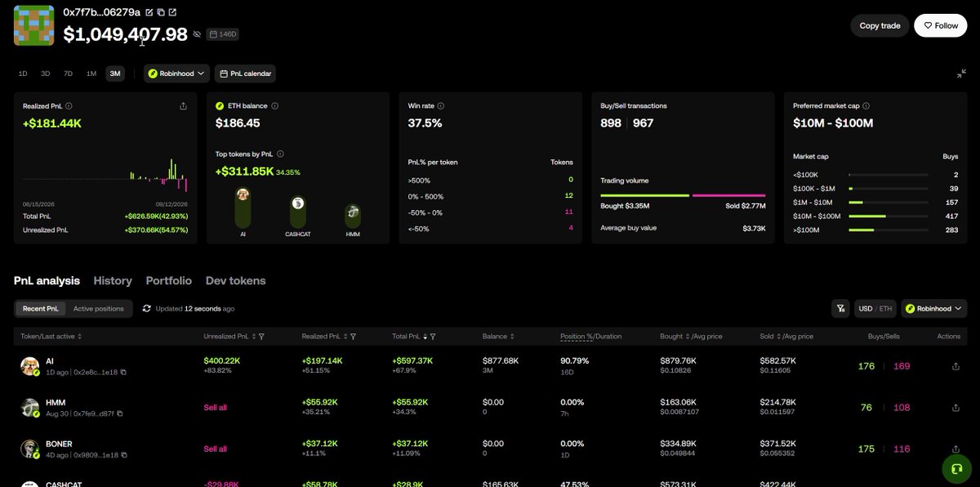The image size is (980, 487).
Task: Filter the Unrealized PnL column
Action: click(x=261, y=336)
